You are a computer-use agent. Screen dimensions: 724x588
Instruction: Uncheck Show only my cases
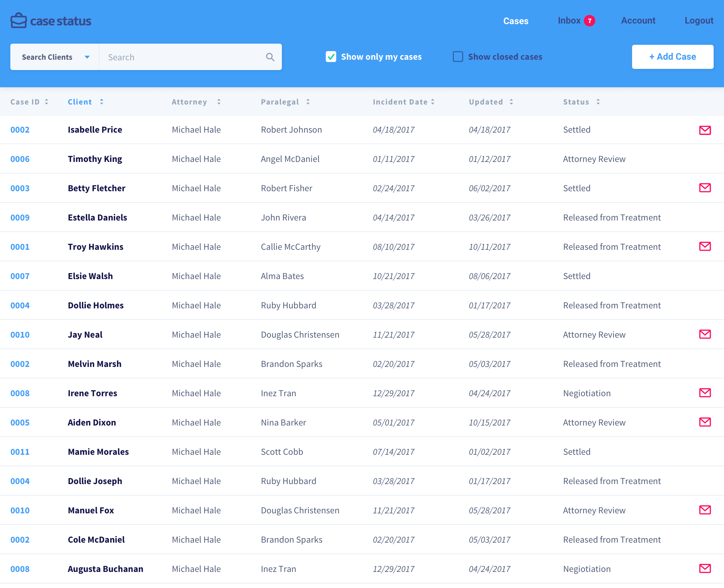tap(331, 57)
